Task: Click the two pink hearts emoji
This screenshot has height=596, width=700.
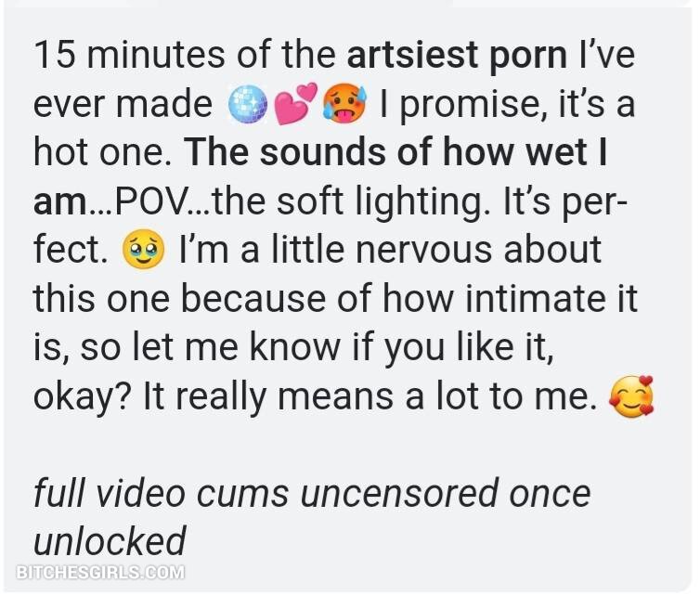Action: tap(294, 104)
